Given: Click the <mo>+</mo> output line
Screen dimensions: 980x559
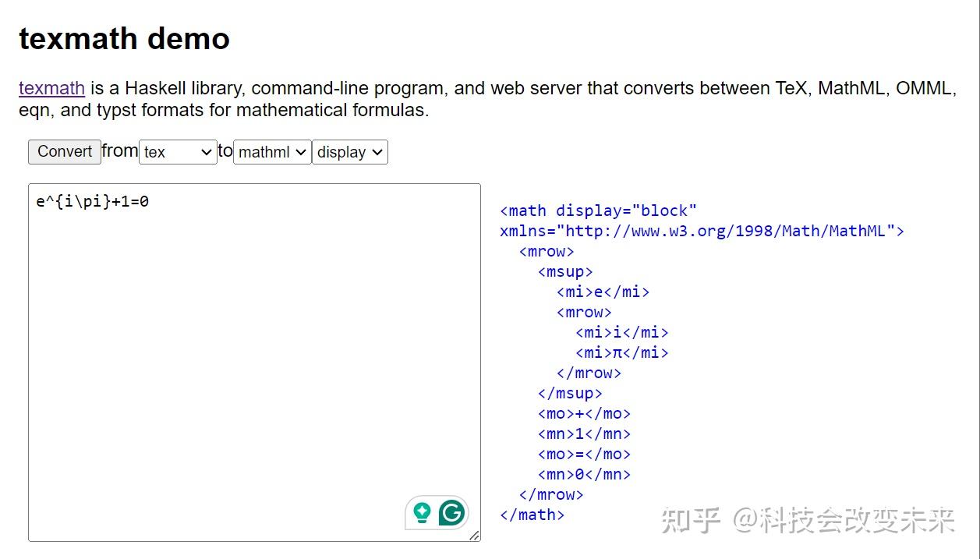Looking at the screenshot, I should coord(584,413).
